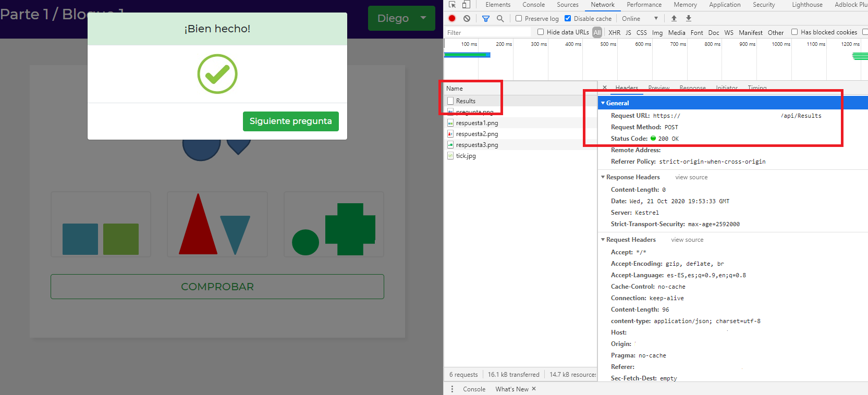This screenshot has height=395, width=868.
Task: Select the All request type filter
Action: coord(597,32)
